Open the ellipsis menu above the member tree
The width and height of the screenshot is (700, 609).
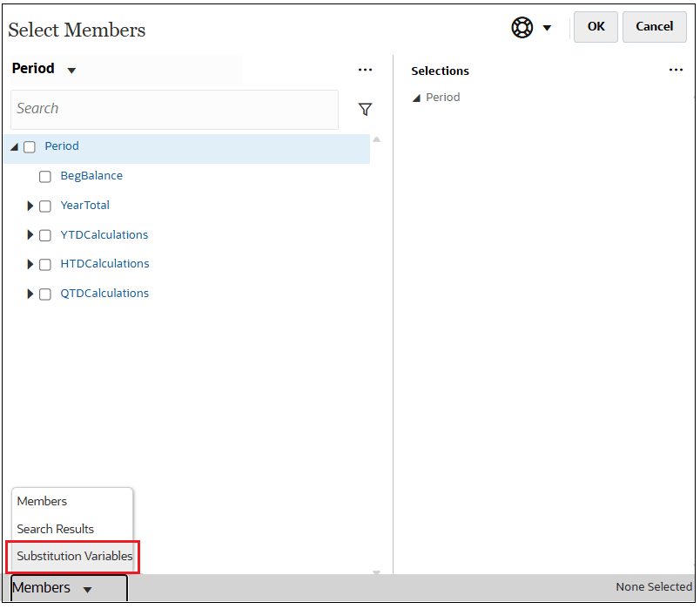pos(365,70)
